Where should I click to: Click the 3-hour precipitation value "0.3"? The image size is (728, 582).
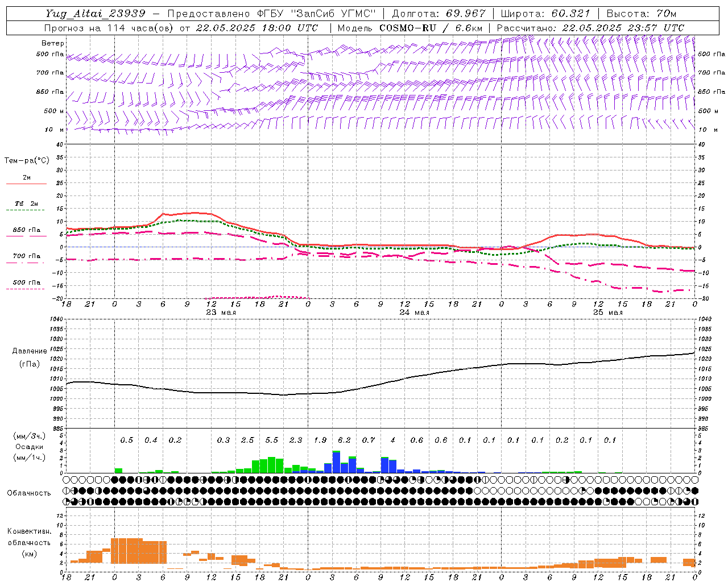[x=223, y=440]
